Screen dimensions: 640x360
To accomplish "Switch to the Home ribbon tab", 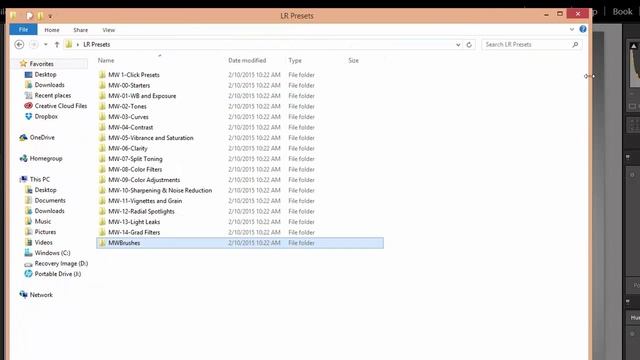I will [x=52, y=30].
